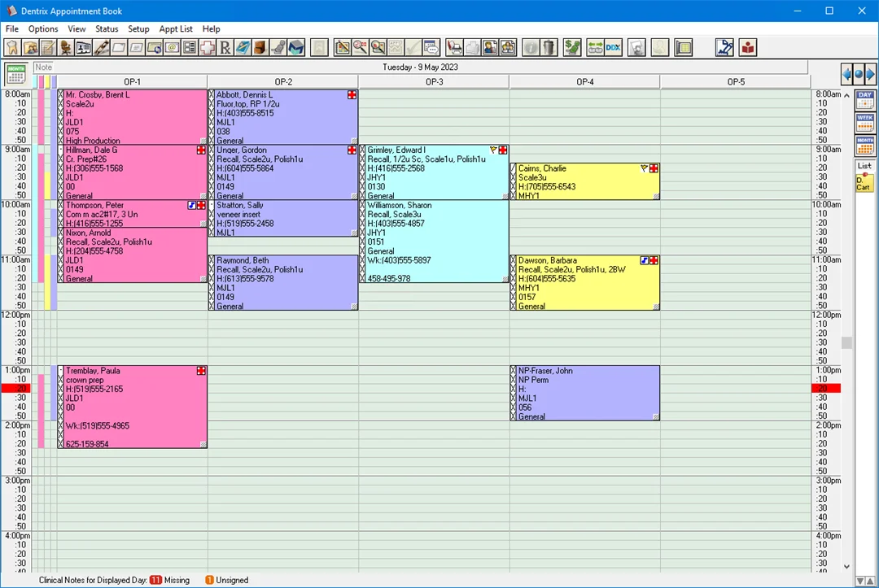Go to previous day with left arrow
Screen dimensions: 879x588
coord(847,75)
